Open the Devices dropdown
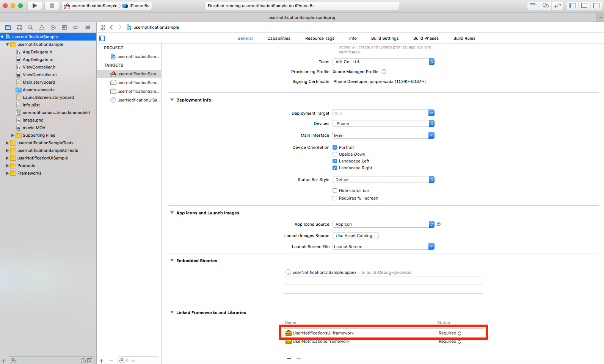Screen dimensions: 604x364 tap(383, 123)
